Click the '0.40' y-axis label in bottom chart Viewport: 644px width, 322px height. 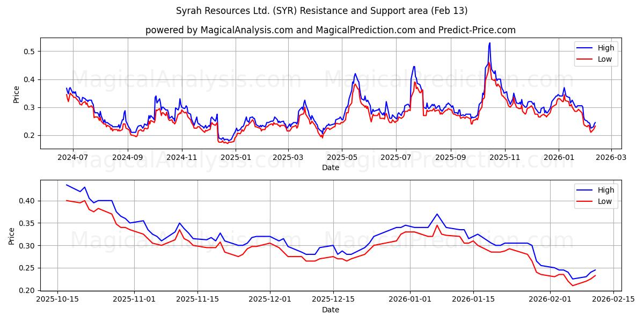pyautogui.click(x=28, y=201)
